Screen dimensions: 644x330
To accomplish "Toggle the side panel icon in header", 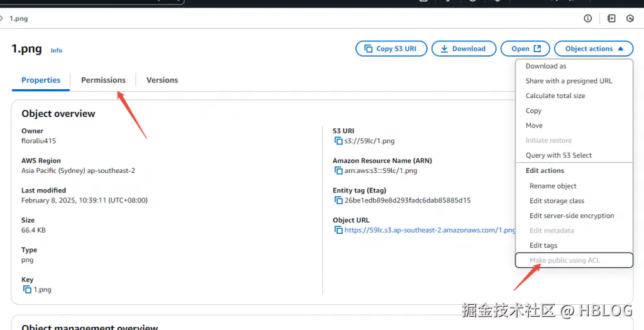I will [x=611, y=18].
